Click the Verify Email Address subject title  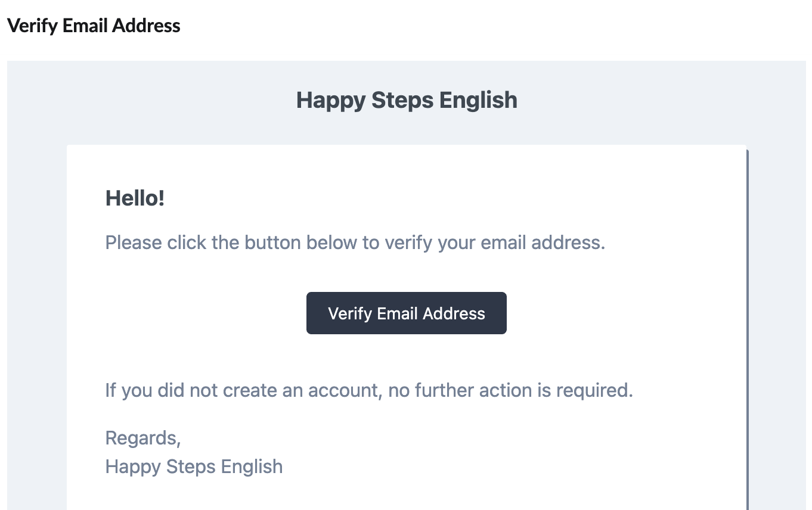pyautogui.click(x=94, y=26)
